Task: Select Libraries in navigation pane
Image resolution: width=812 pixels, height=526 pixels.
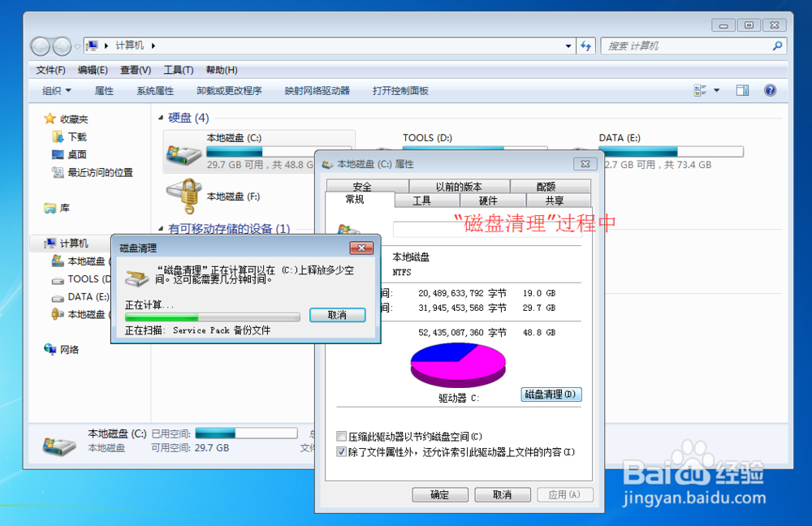Action: [x=57, y=208]
